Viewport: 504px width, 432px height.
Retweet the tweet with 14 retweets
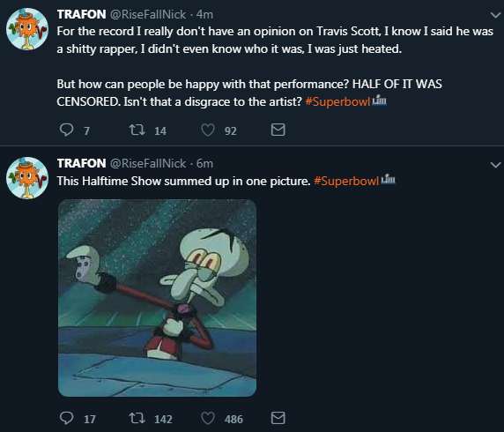pos(137,130)
